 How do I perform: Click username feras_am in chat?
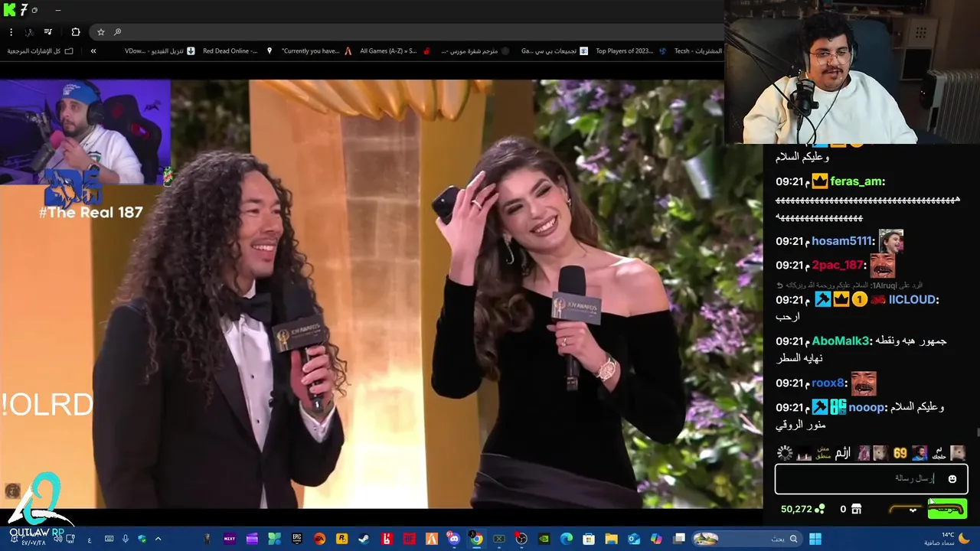[x=857, y=181]
